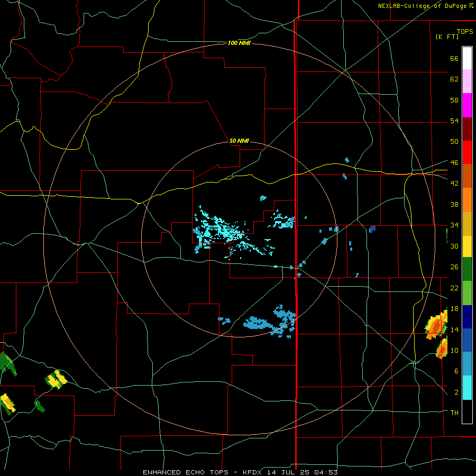The width and height of the screenshot is (476, 476).
Task: Click the legend value 34
Action: pyautogui.click(x=454, y=225)
